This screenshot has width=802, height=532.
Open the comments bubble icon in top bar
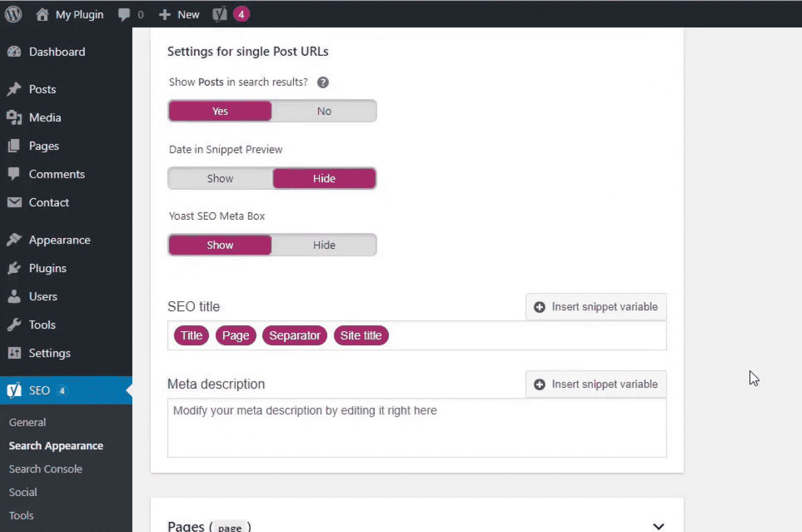click(124, 14)
